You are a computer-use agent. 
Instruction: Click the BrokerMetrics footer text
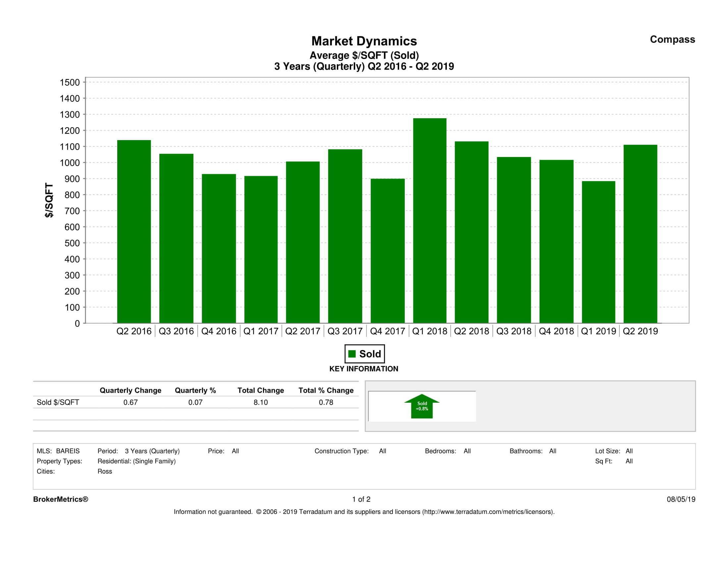pyautogui.click(x=61, y=499)
